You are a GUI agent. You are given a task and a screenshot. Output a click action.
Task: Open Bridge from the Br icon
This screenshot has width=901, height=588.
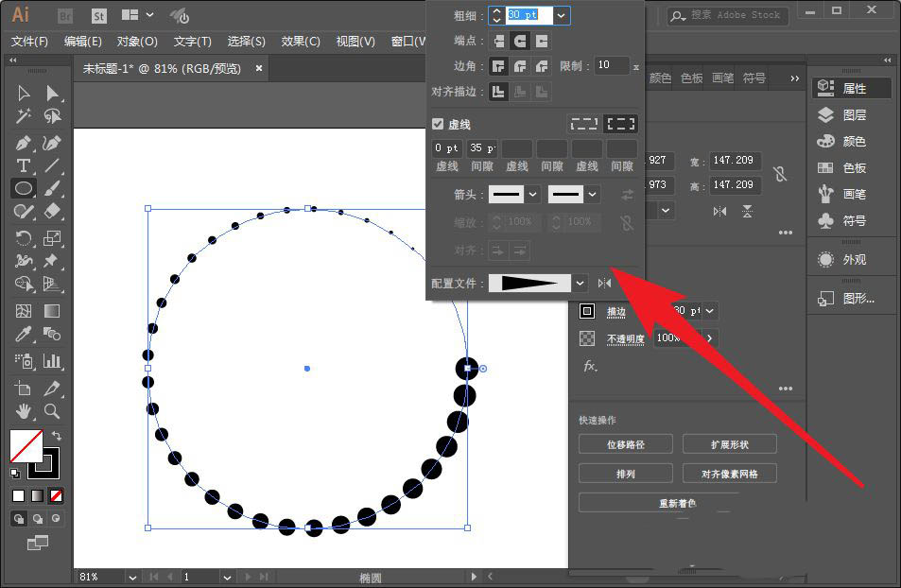tap(65, 16)
